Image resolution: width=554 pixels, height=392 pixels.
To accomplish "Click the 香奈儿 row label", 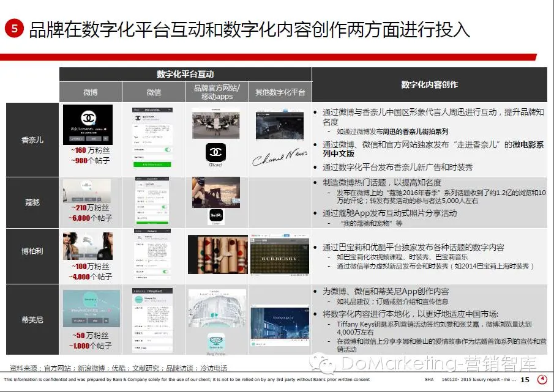I will 32,139.
